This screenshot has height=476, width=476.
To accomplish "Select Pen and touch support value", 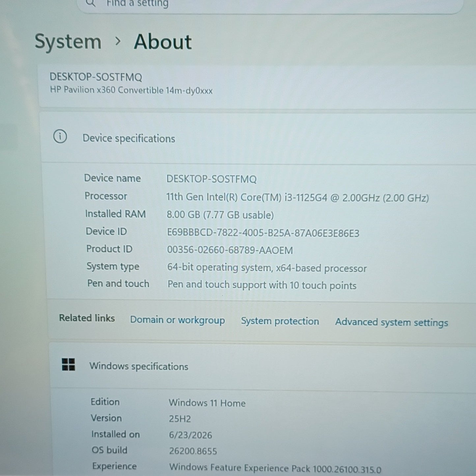I will tap(262, 285).
